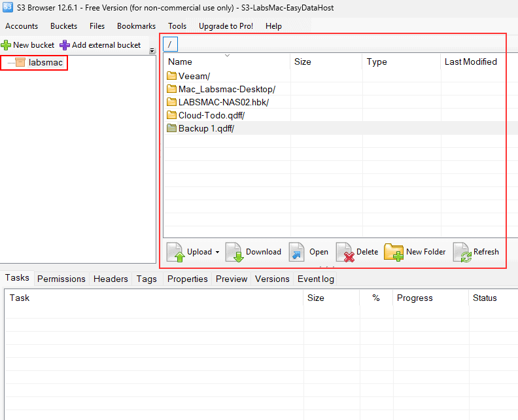Select the Backup 1.qdff/ folder row
Viewport: 518px width, 420px height.
click(x=205, y=128)
